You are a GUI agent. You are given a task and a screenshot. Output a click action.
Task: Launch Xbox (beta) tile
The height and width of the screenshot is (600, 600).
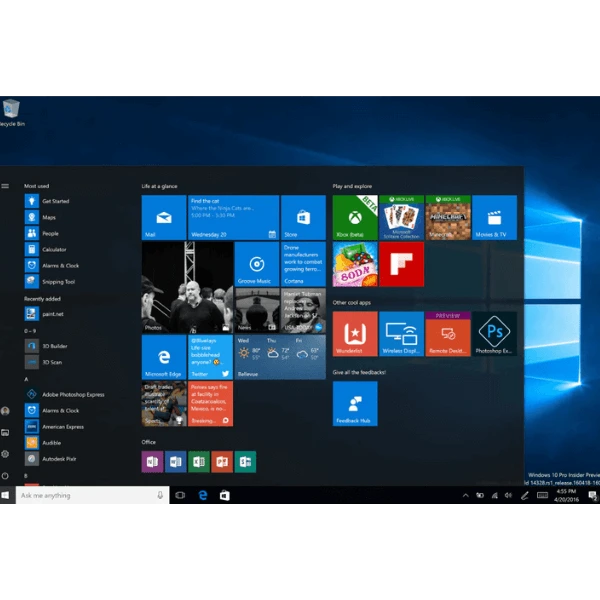[355, 217]
